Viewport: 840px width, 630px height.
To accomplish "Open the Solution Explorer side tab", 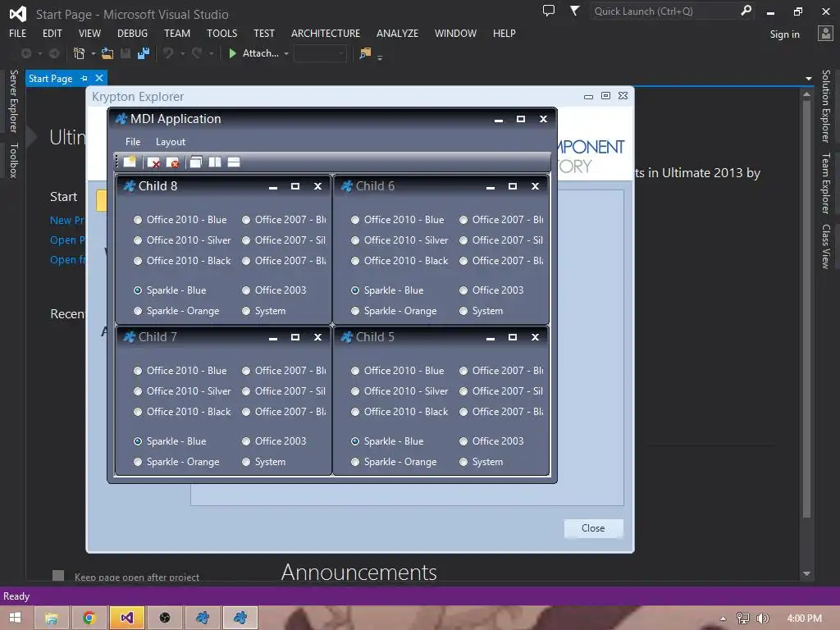I will [x=826, y=106].
